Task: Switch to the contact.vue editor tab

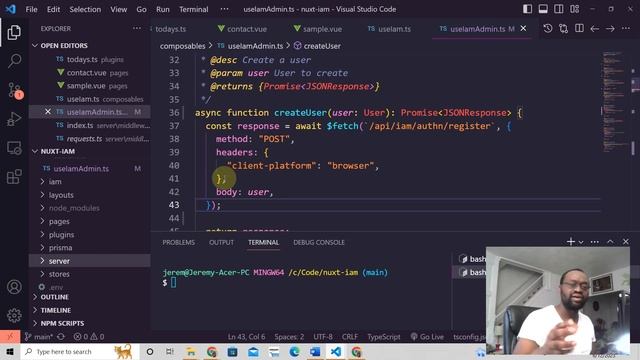Action: click(242, 29)
